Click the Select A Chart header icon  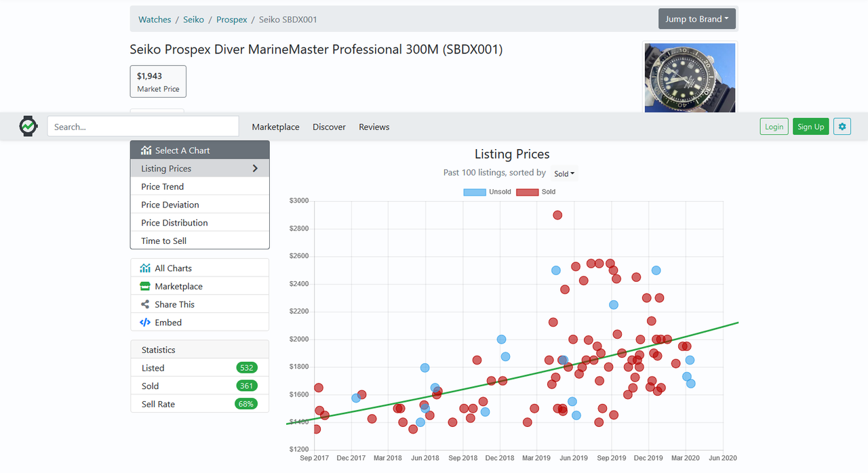[x=146, y=150]
